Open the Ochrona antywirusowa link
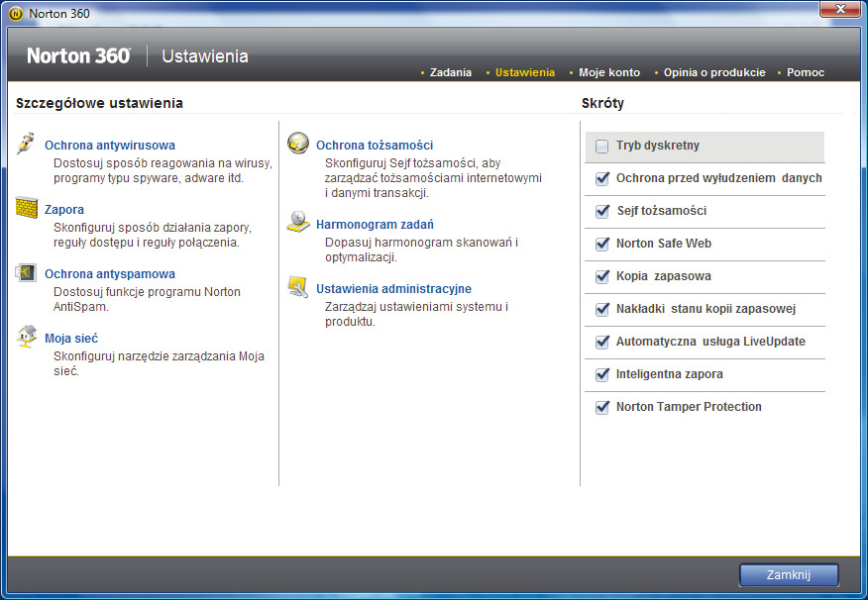The height and width of the screenshot is (600, 868). pyautogui.click(x=109, y=146)
